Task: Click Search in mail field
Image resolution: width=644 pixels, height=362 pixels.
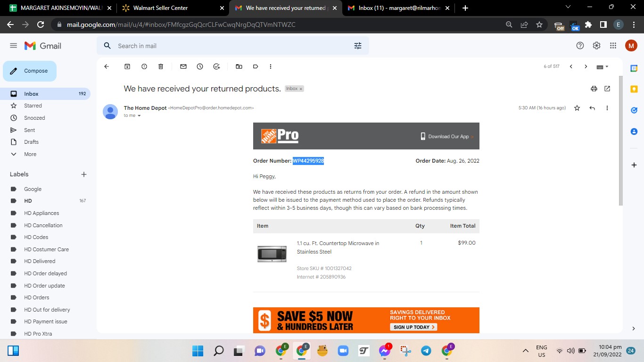Action: point(233,46)
